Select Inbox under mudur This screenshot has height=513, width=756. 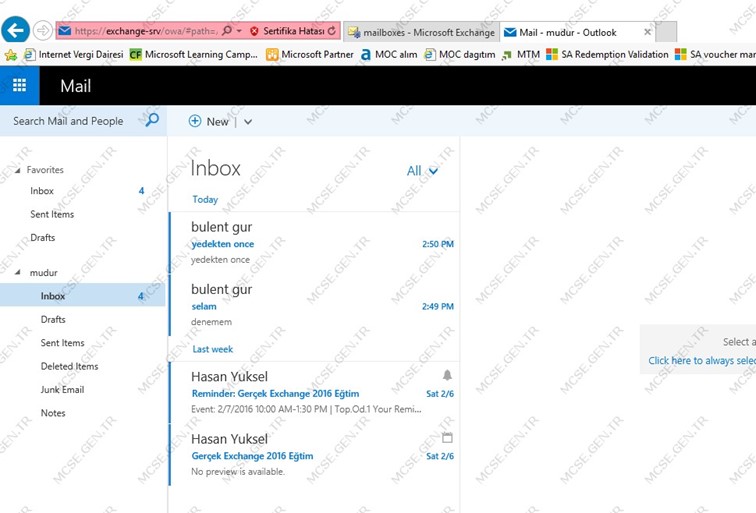pyautogui.click(x=82, y=296)
